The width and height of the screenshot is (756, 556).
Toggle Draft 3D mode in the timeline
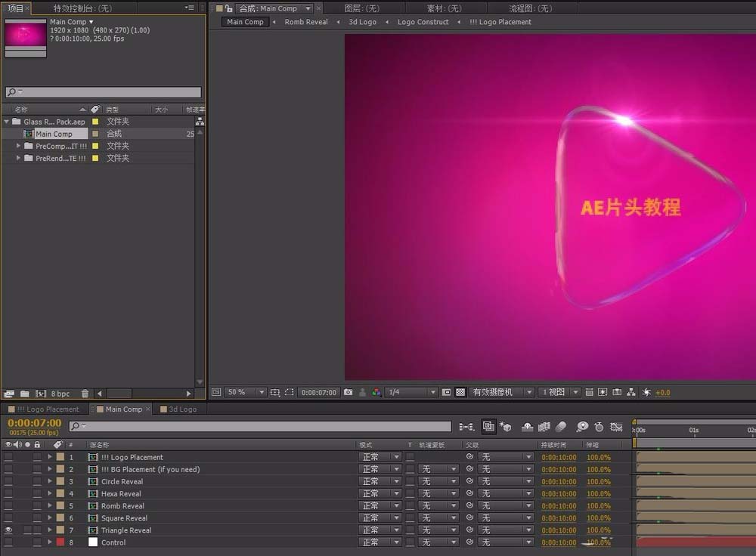point(505,427)
